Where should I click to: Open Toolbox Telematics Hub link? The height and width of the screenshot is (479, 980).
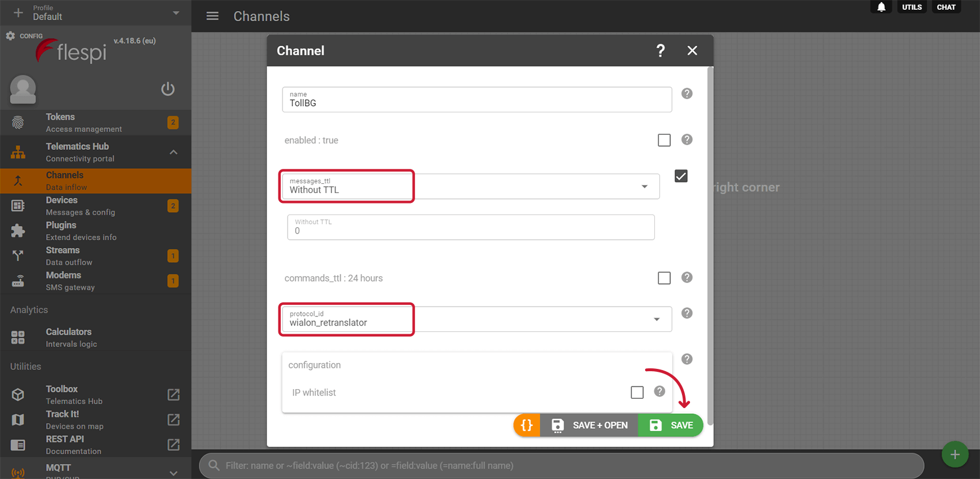pos(95,394)
